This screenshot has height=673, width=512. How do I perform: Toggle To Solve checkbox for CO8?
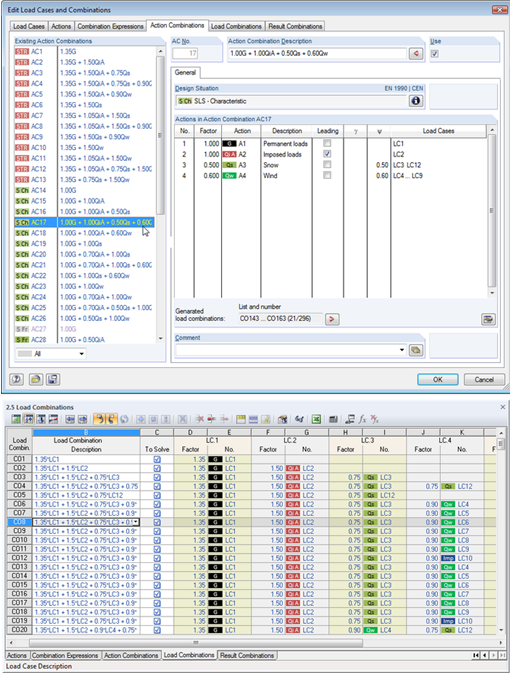(157, 522)
